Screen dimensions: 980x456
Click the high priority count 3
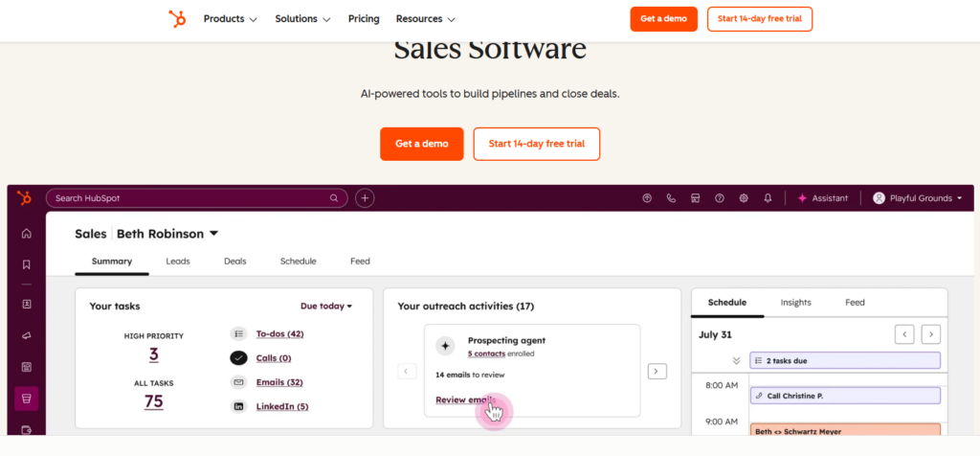coord(154,355)
